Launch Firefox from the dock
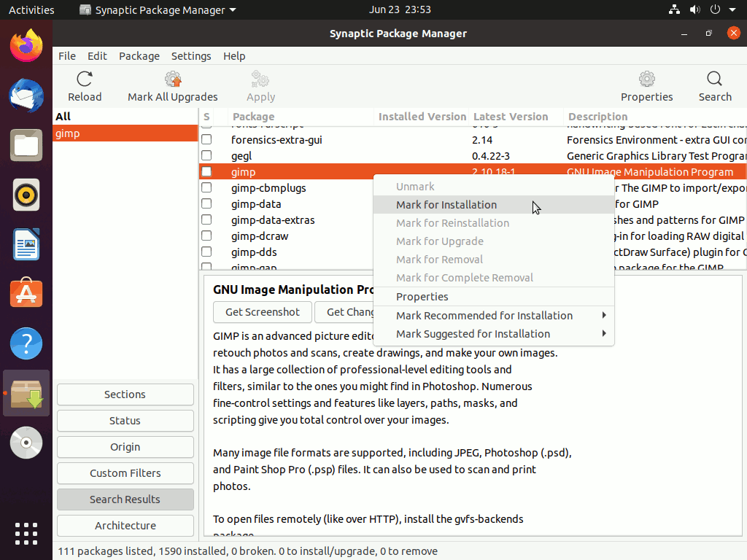Screen dimensions: 747x560 [26, 46]
